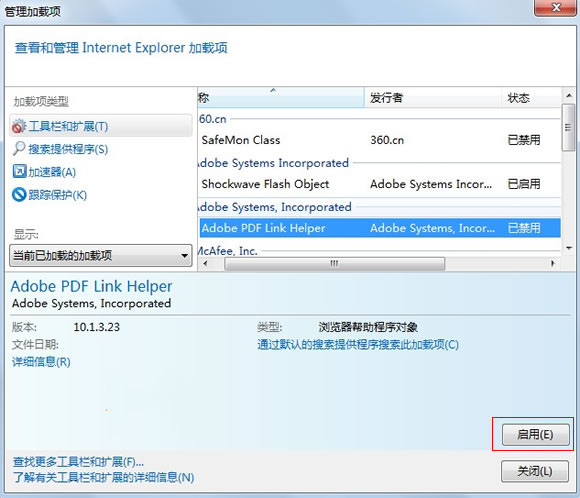
Task: Click the magnifier icon beside 搜索提供程序(S)
Action: tap(19, 149)
